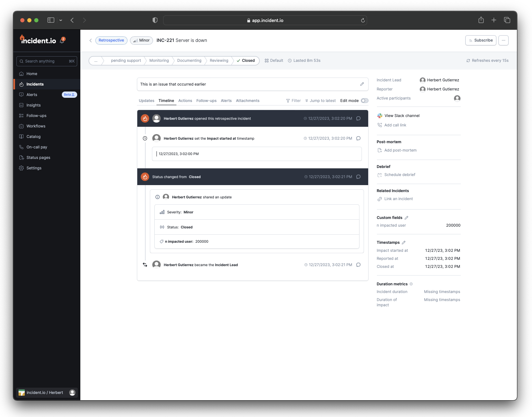Click the app.incident.io address bar

(265, 20)
